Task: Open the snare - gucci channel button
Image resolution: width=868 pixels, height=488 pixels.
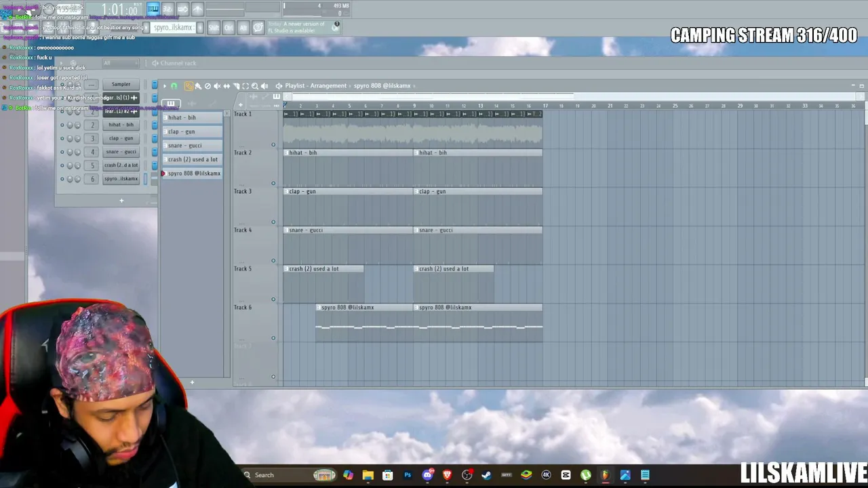Action: [121, 152]
